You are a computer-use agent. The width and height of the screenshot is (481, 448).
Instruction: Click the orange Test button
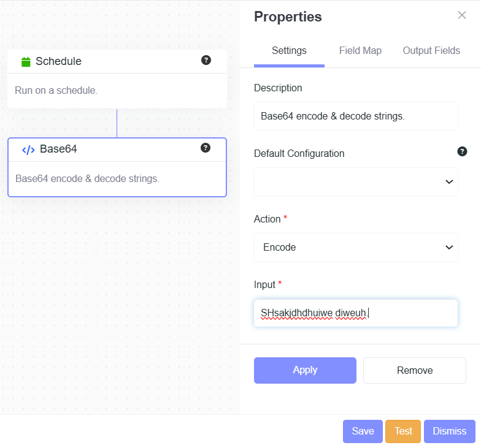(x=403, y=431)
